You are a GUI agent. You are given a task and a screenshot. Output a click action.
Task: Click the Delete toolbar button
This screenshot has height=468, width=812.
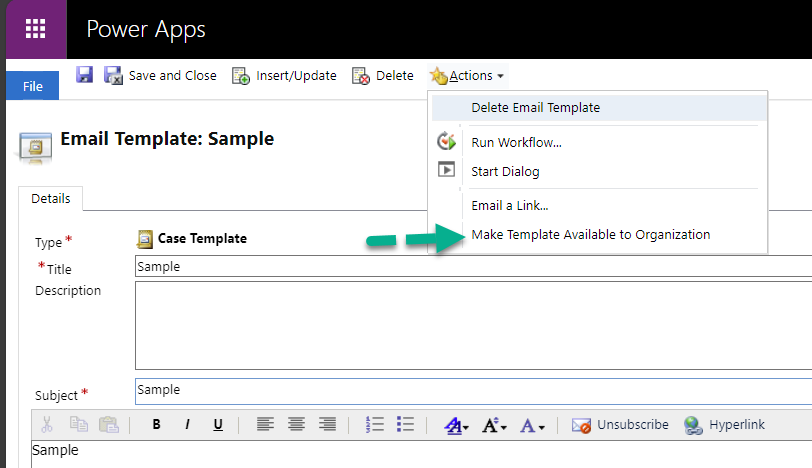(x=383, y=76)
